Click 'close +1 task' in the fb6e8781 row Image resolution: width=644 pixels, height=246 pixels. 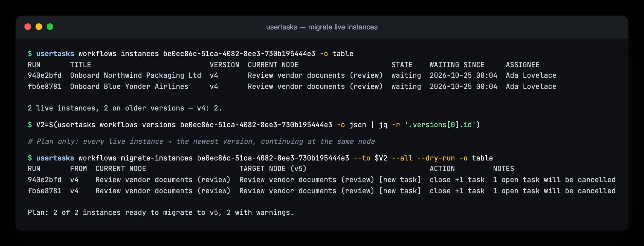point(457,191)
